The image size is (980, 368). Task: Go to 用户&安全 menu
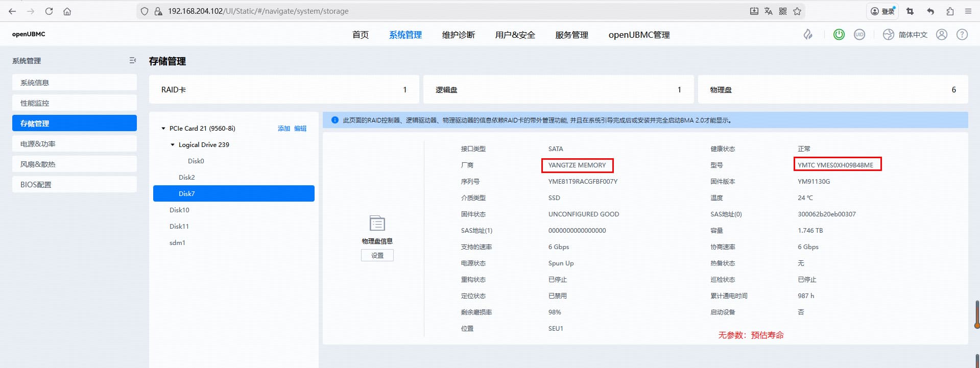[515, 35]
